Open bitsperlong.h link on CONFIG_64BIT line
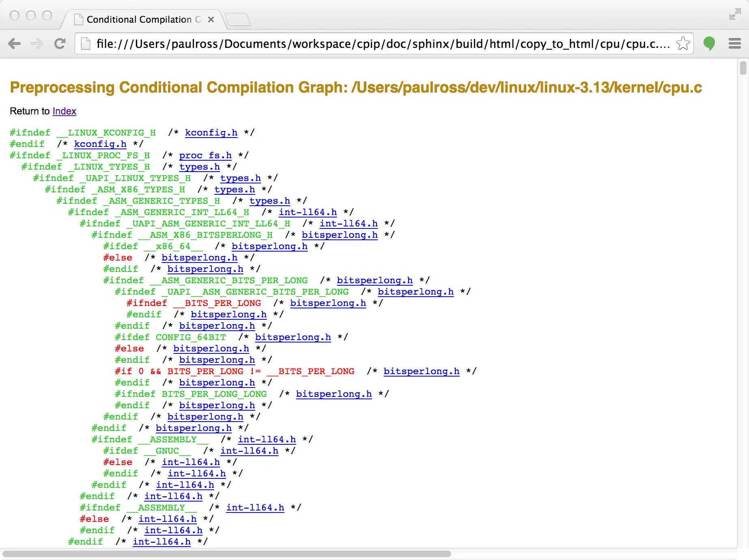The height and width of the screenshot is (560, 749). [x=293, y=337]
